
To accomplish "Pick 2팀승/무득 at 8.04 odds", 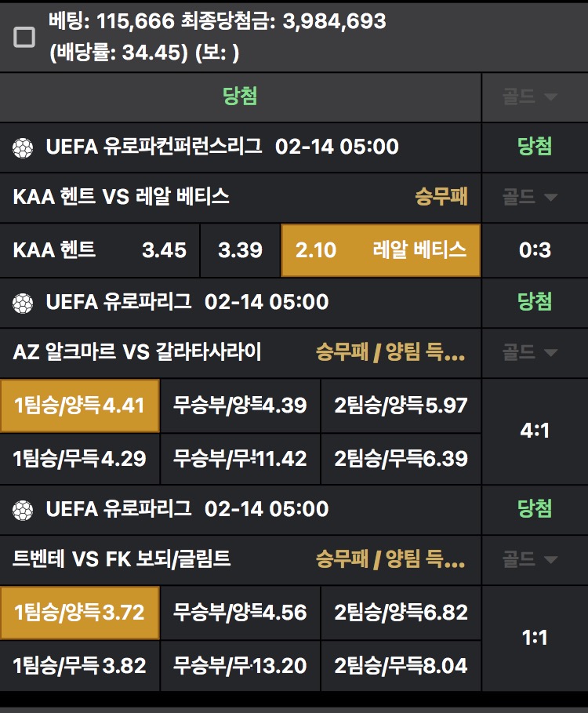I will point(401,665).
